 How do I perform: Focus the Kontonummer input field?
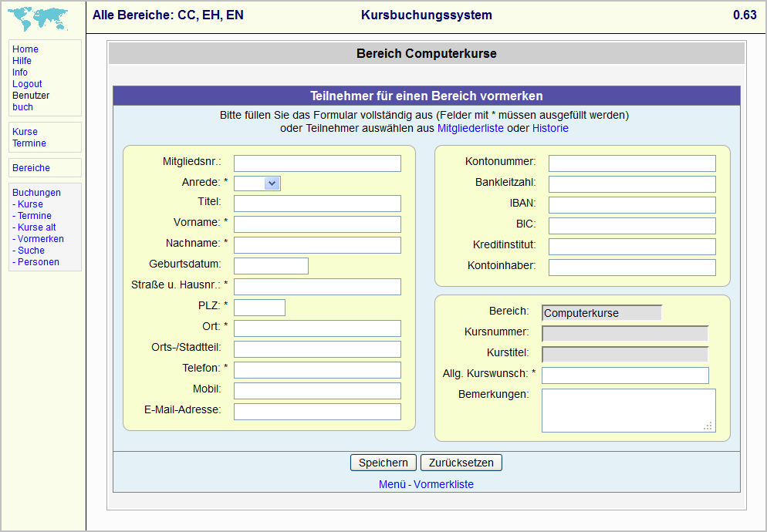[x=632, y=163]
